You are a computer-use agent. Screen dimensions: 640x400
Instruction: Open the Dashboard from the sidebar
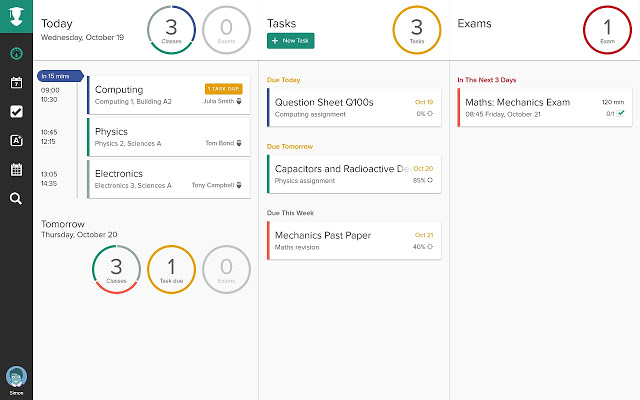click(x=16, y=54)
